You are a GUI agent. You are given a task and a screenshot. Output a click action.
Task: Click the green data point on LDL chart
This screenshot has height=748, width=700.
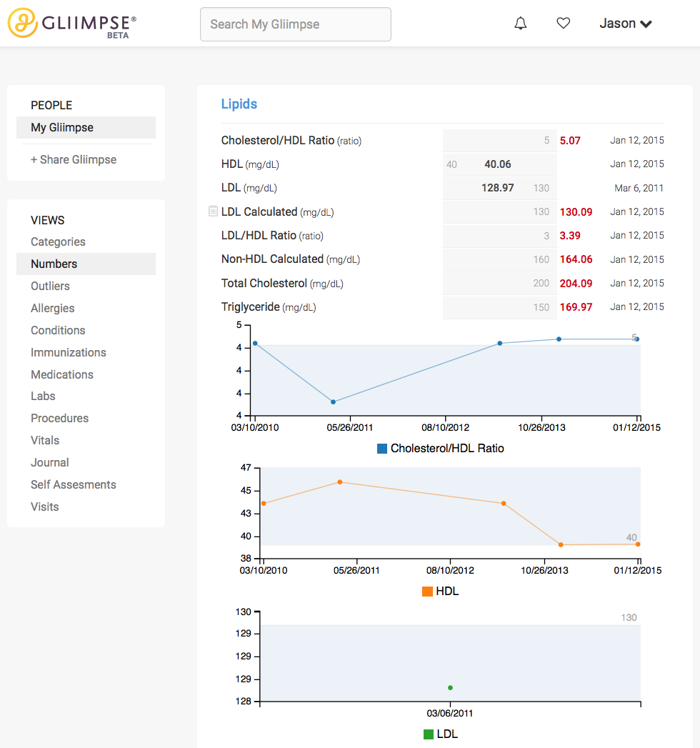click(x=450, y=687)
